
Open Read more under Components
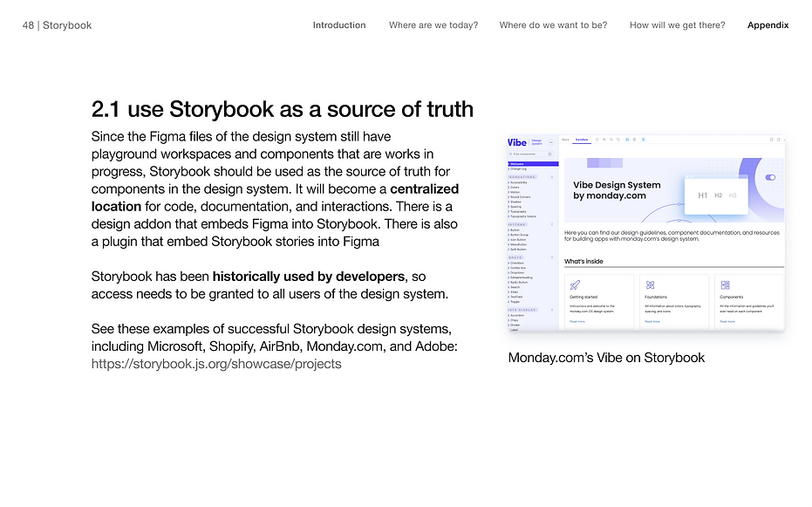click(x=727, y=322)
